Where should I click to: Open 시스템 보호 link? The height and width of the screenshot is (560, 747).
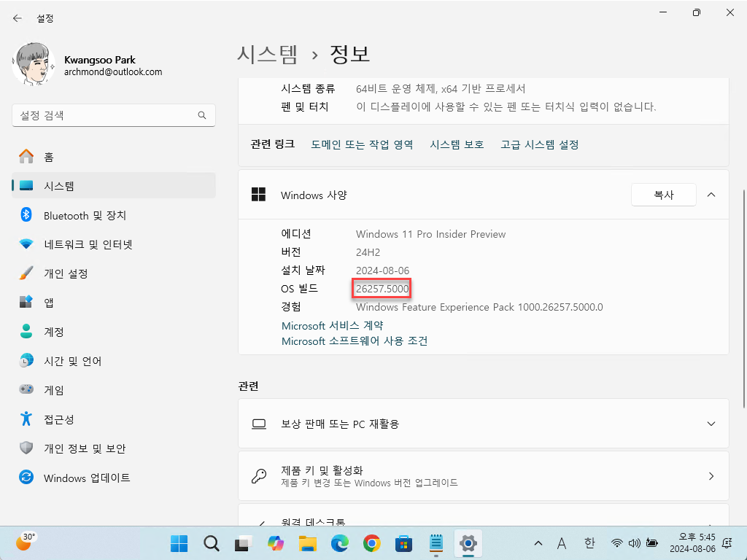457,144
